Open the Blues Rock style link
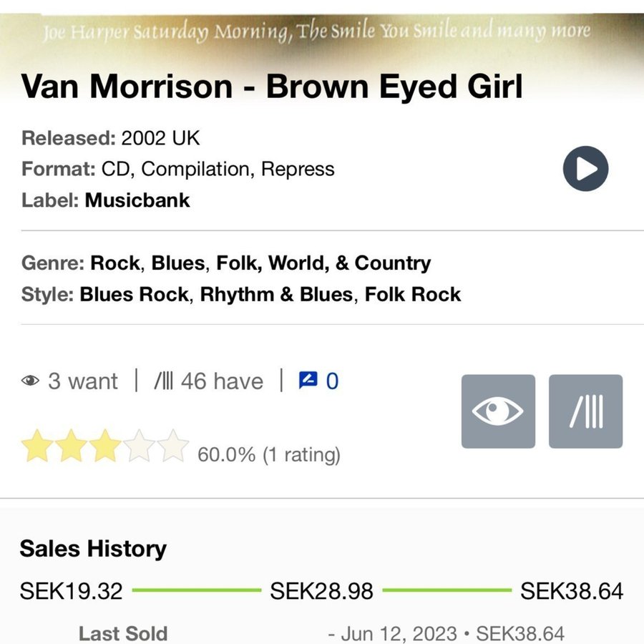This screenshot has width=644, height=644. tap(135, 294)
